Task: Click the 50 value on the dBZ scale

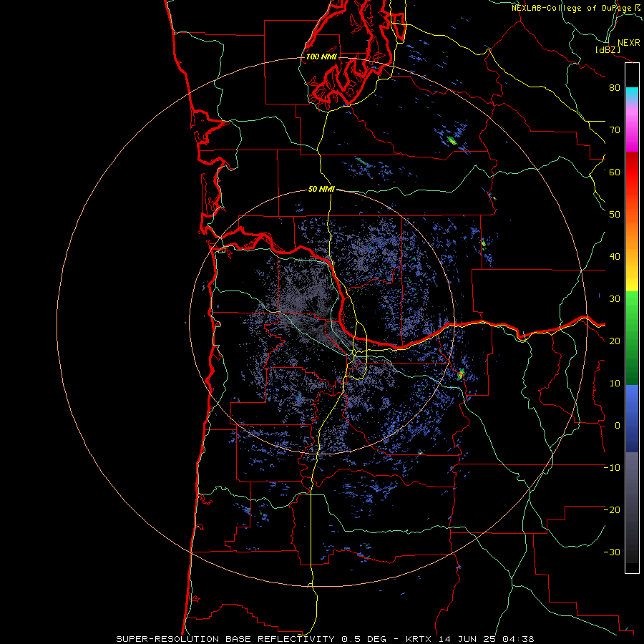Action: point(615,215)
